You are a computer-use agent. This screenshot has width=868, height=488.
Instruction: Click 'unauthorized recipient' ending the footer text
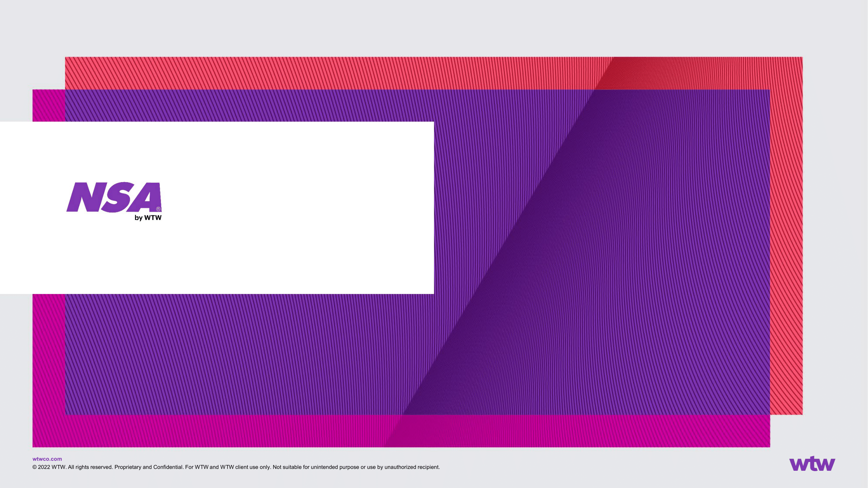[412, 467]
